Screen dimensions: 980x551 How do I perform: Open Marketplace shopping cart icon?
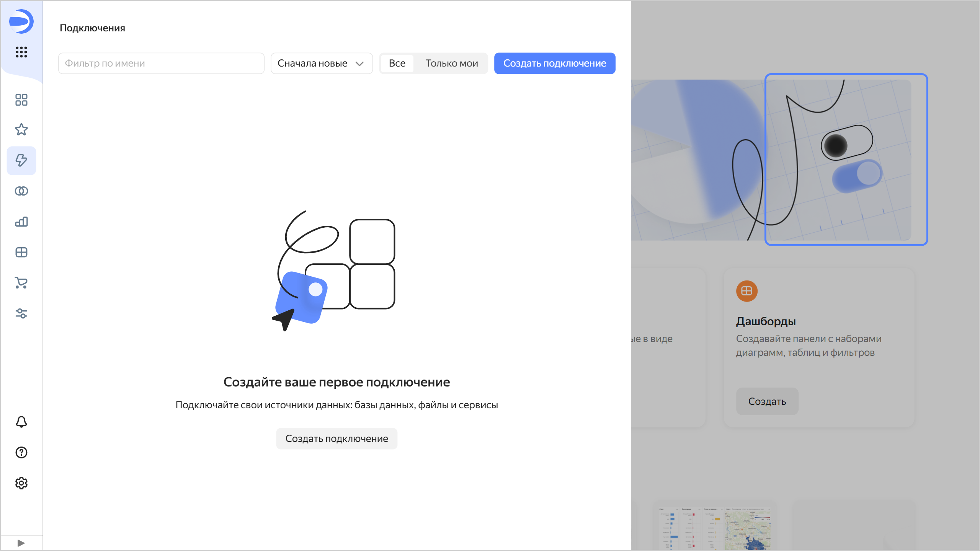click(21, 283)
